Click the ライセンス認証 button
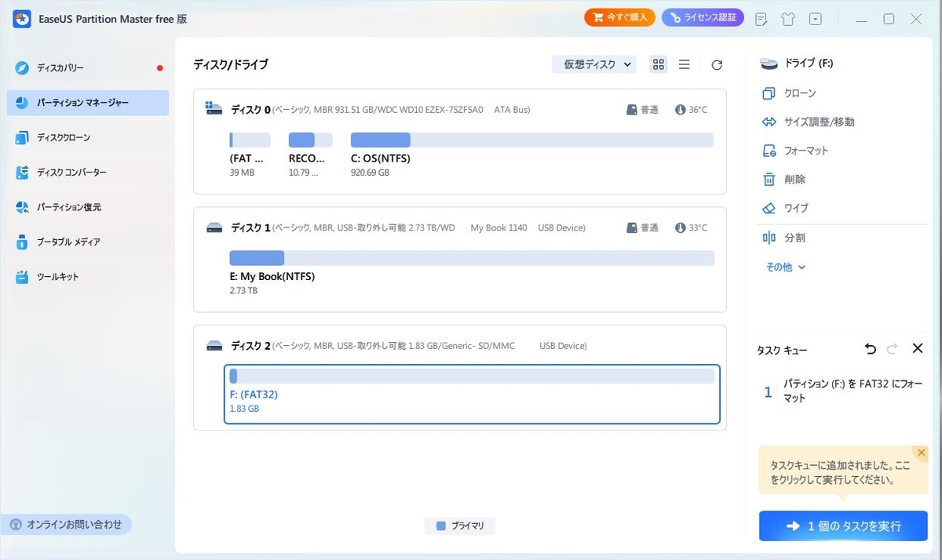 tap(703, 18)
